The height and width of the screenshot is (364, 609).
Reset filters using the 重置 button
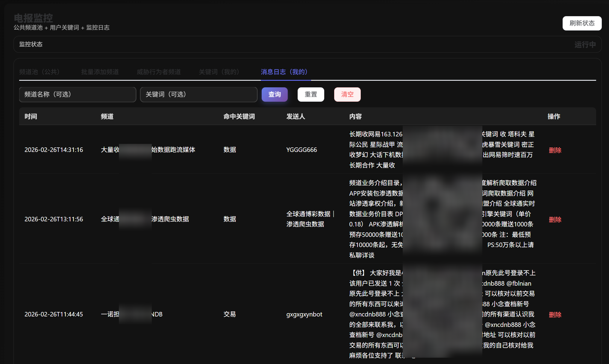coord(310,94)
